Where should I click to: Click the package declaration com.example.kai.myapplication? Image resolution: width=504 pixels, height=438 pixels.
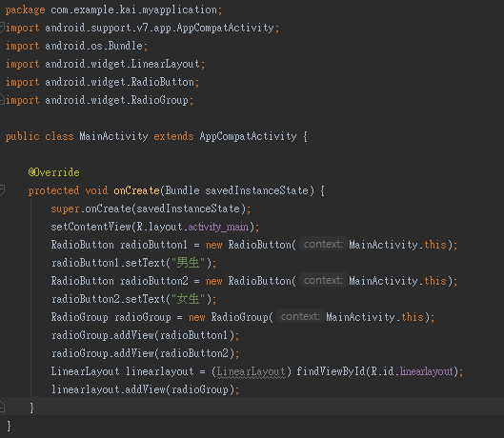pyautogui.click(x=133, y=10)
